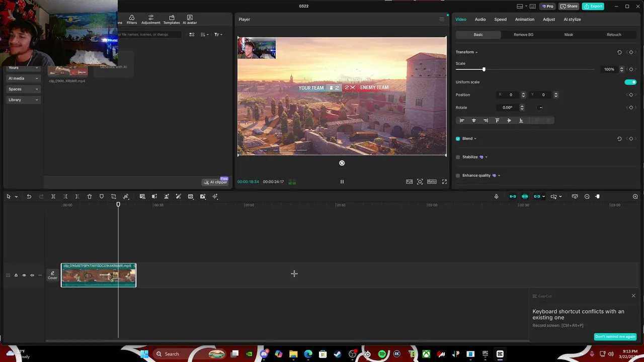The width and height of the screenshot is (644, 362).
Task: Edit the track Cover
Action: [52, 275]
